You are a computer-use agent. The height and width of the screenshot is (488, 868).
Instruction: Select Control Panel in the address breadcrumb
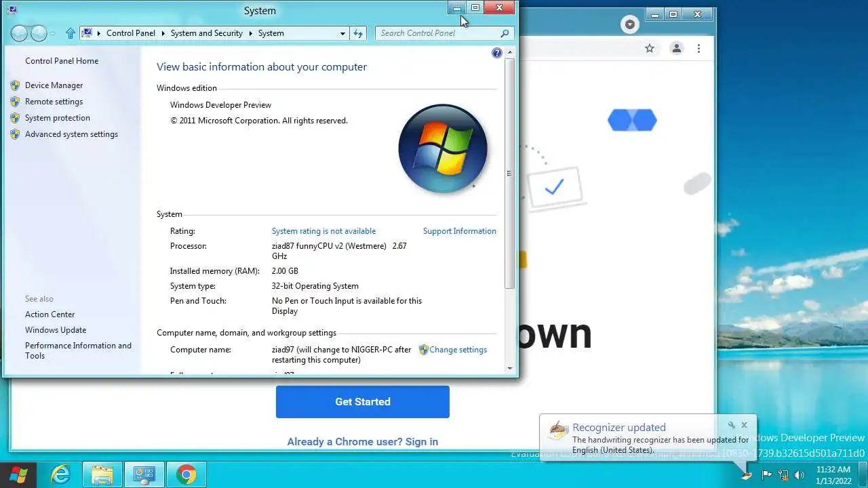[x=130, y=33]
